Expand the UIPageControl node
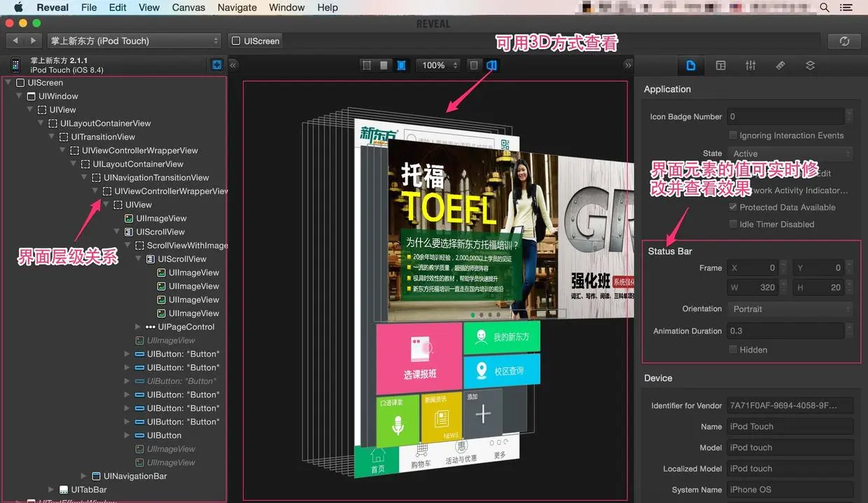This screenshot has width=868, height=503. point(138,327)
